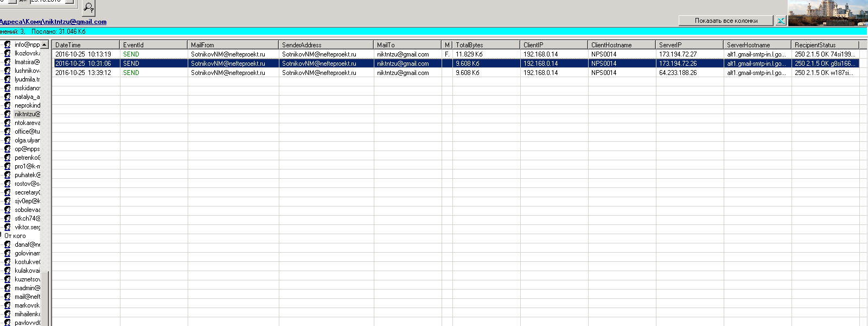
Task: Click the user icon beside viktor.serg
Action: click(8, 227)
